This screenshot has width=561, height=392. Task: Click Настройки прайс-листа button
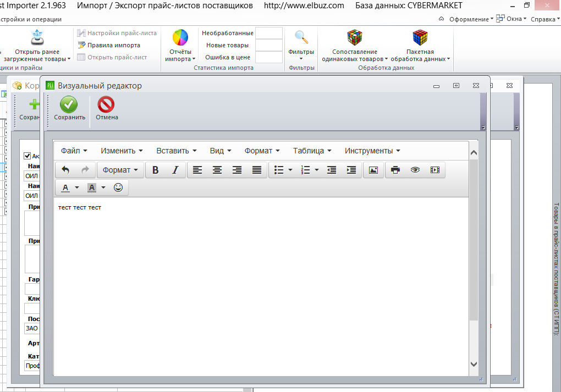pos(117,34)
